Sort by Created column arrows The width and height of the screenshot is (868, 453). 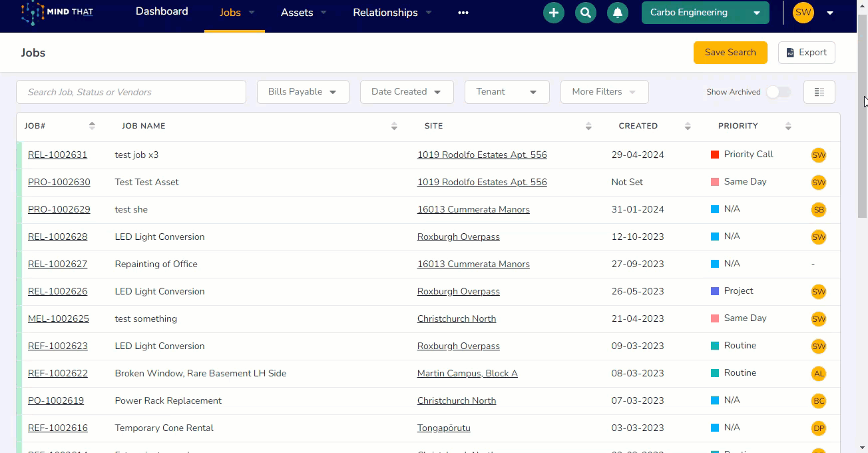click(x=688, y=126)
